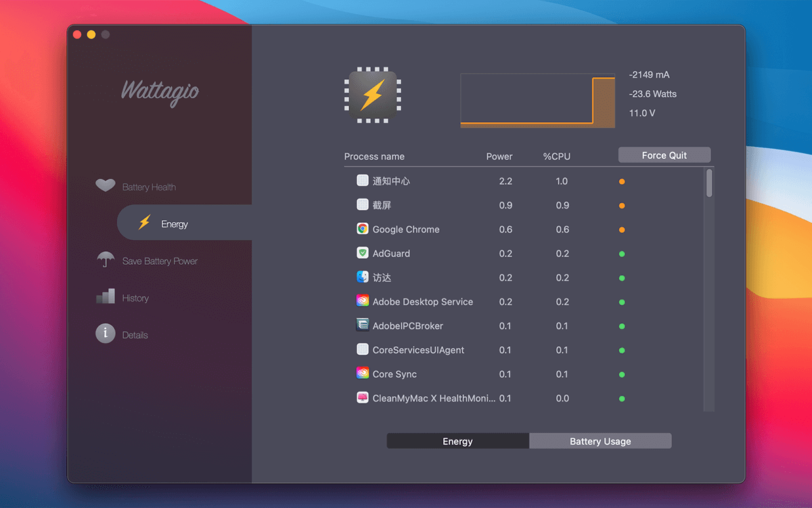Select the Energy lightning bolt sidebar icon
Viewport: 812px width, 508px height.
[x=144, y=222]
